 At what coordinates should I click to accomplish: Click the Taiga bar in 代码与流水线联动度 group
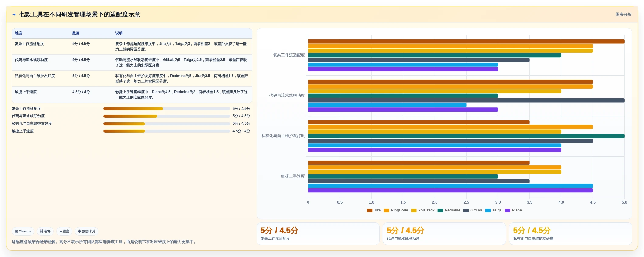387,105
